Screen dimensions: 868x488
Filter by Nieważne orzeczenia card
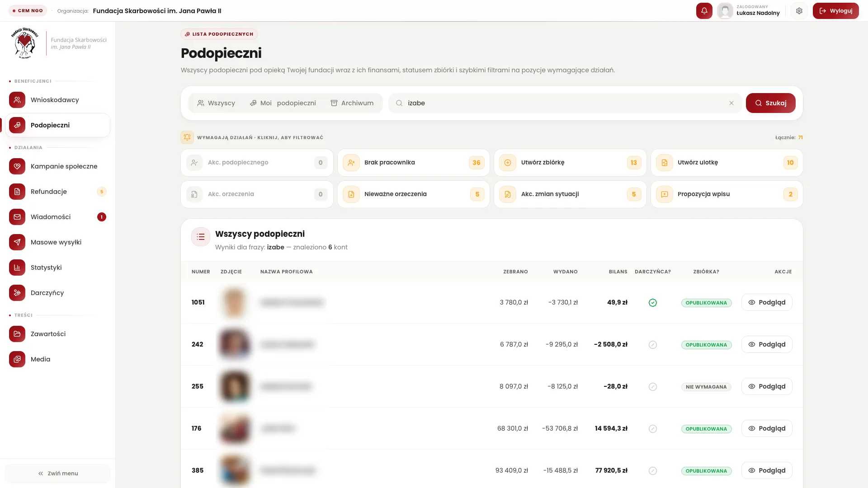click(x=414, y=194)
